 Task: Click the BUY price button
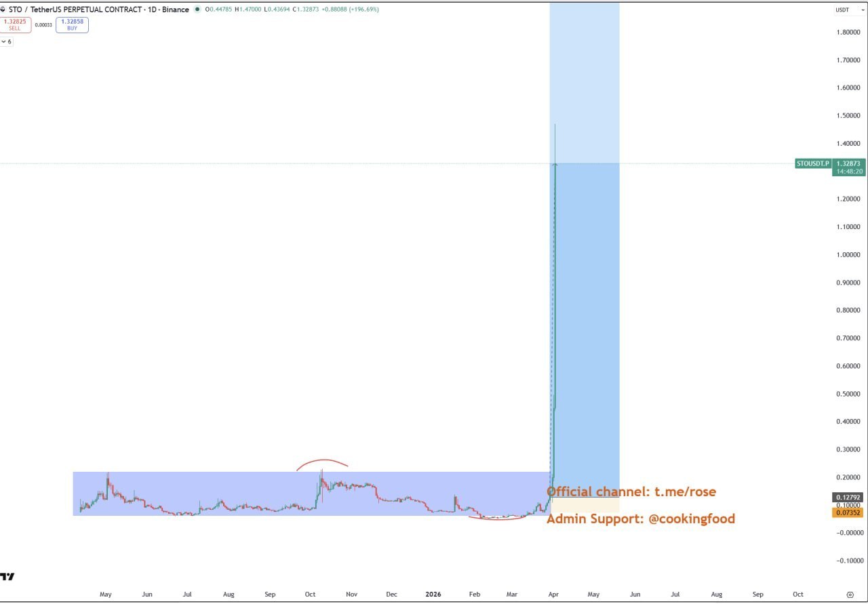(x=72, y=24)
